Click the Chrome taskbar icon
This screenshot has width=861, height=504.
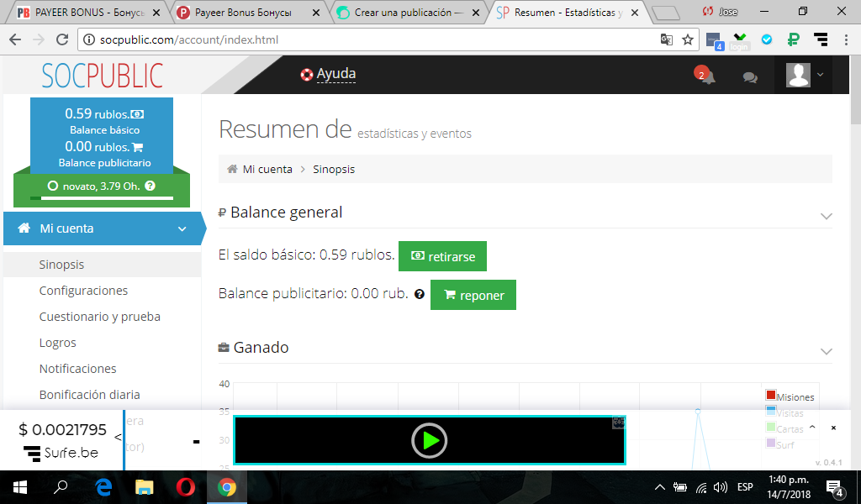(x=227, y=487)
